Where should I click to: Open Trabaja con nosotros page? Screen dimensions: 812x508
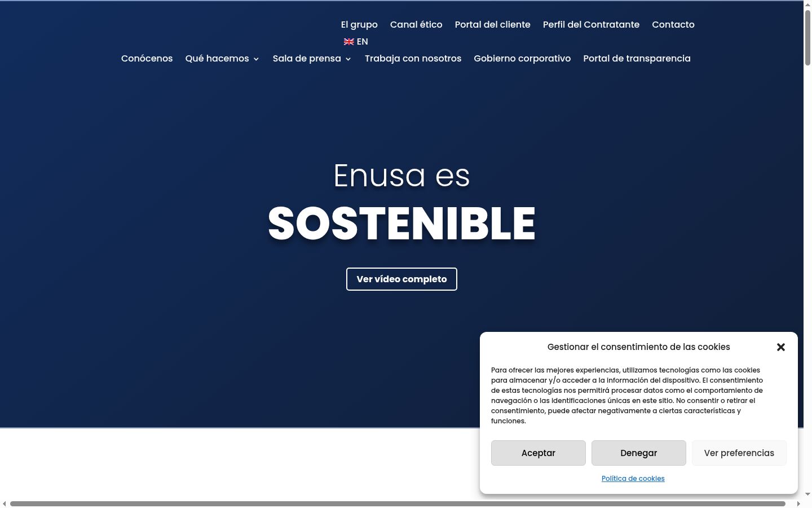[x=413, y=59]
